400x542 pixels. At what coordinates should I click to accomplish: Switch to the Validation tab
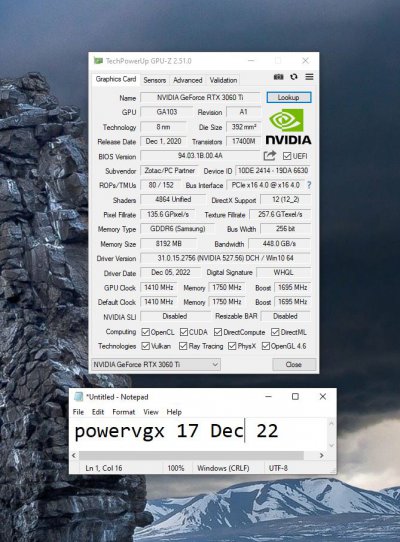(223, 80)
